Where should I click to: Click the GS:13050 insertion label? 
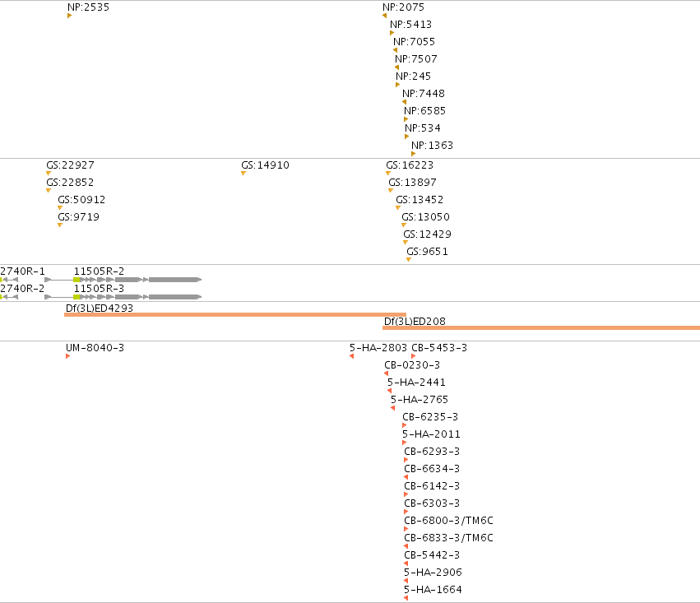click(x=425, y=217)
